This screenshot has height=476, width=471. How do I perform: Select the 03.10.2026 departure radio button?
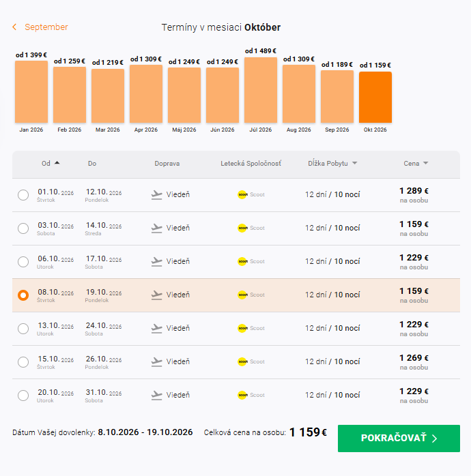[x=23, y=228]
